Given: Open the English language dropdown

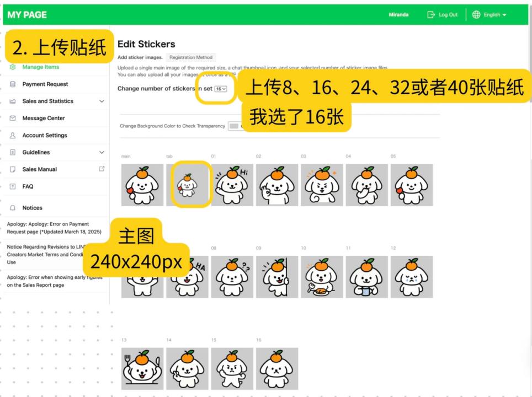Looking at the screenshot, I should (x=493, y=14).
